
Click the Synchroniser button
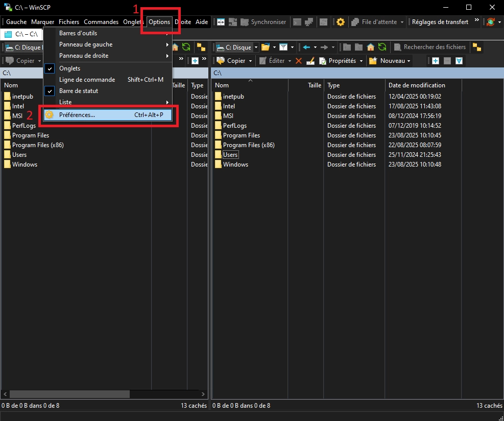[x=263, y=22]
